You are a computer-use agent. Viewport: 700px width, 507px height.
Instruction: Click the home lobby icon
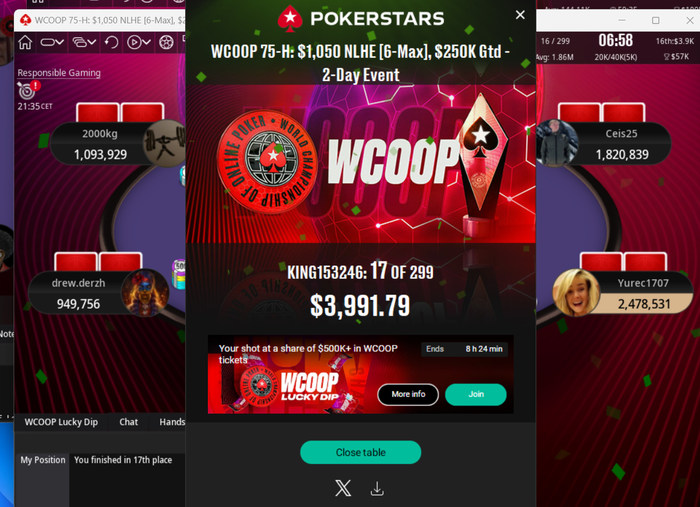coord(25,42)
